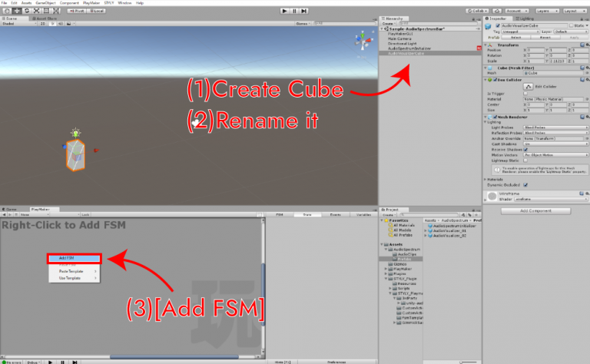Toggle the Dynamic Occluded checkbox
Viewport: 590px width, 364px height.
[x=525, y=184]
